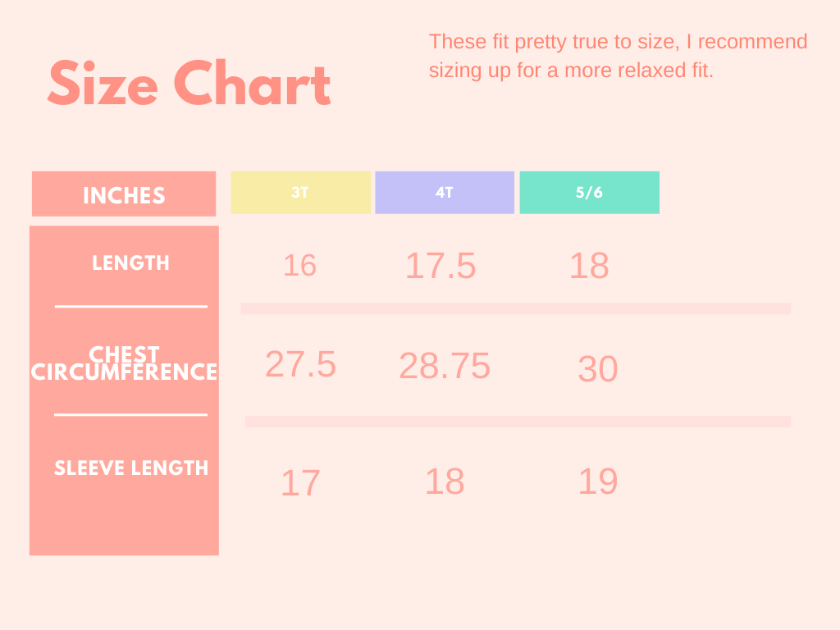Click the 4T sleeve length value 18
The image size is (840, 630).
[x=445, y=481]
